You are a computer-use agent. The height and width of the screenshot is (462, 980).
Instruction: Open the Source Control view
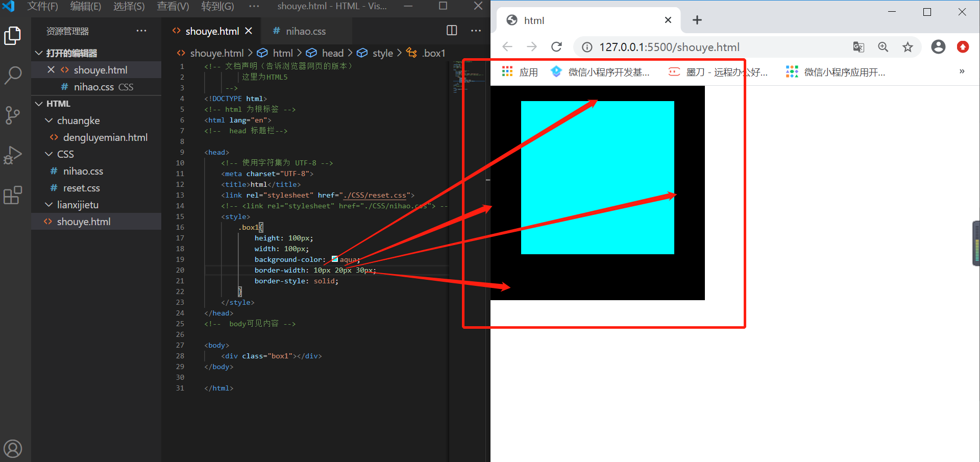pos(12,115)
